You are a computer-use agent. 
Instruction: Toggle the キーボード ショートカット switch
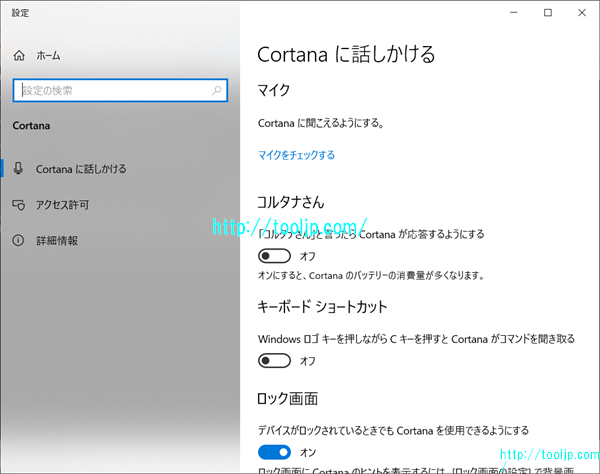[x=274, y=360]
